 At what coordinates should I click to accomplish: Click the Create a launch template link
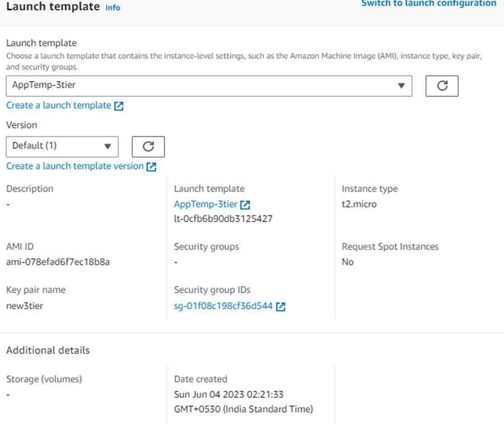point(58,105)
